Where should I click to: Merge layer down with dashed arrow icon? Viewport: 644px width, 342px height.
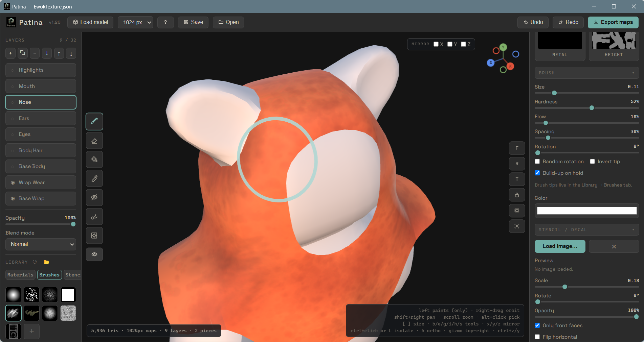[x=47, y=53]
